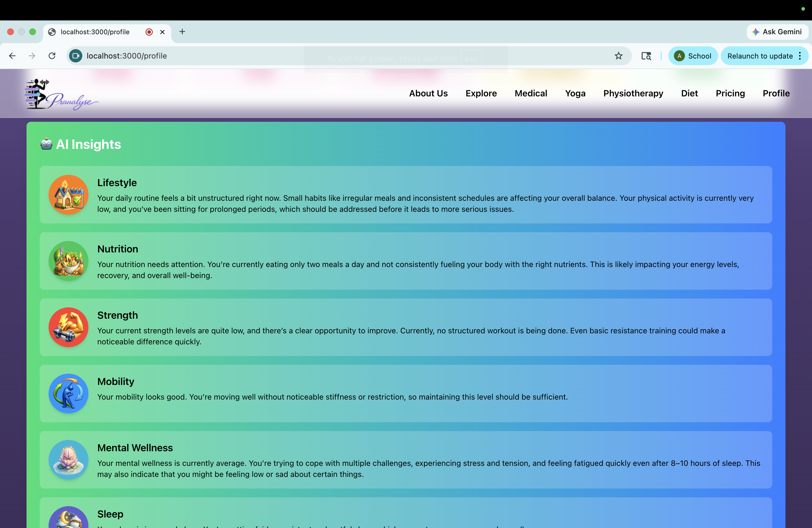Open a new browser tab
This screenshot has width=812, height=528.
point(182,32)
